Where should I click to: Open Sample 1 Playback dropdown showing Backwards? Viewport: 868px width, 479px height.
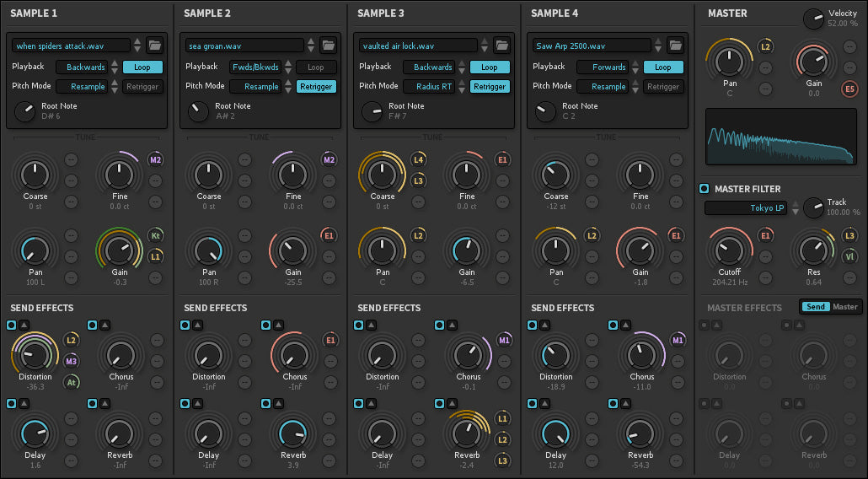(x=82, y=67)
